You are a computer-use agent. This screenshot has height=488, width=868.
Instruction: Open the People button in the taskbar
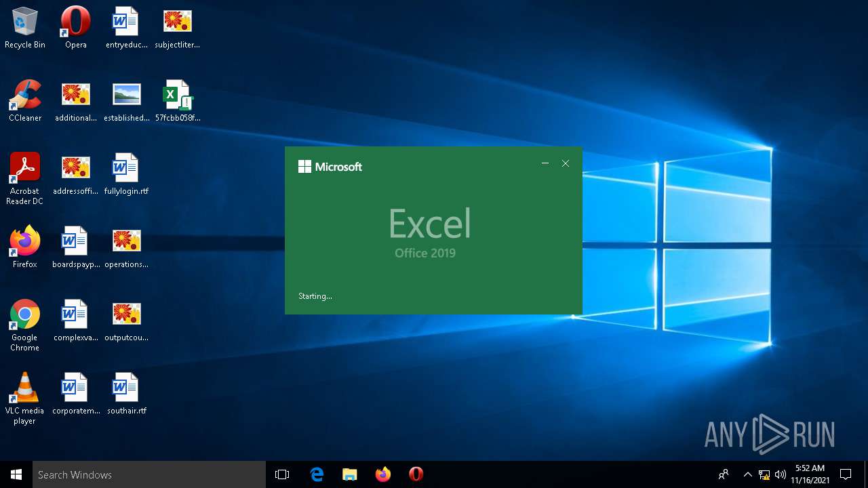click(724, 474)
